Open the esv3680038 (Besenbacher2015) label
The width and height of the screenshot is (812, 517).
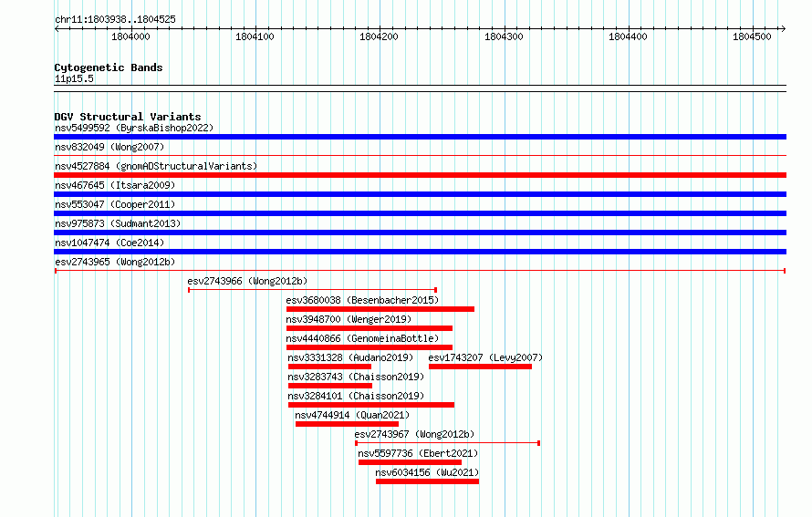[362, 300]
